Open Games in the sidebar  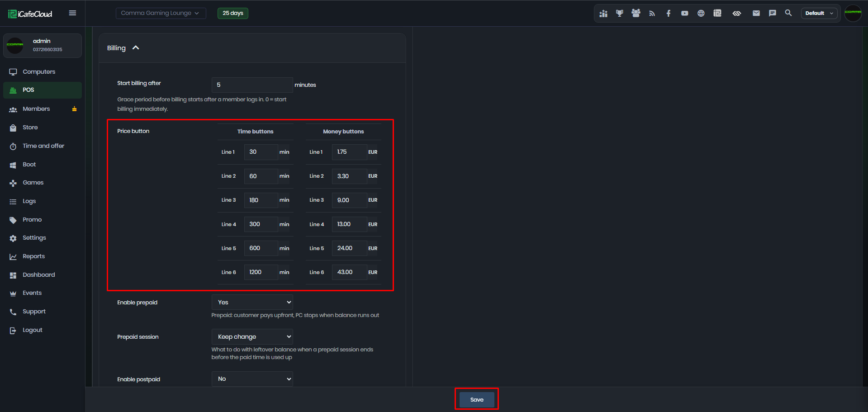pos(43,183)
